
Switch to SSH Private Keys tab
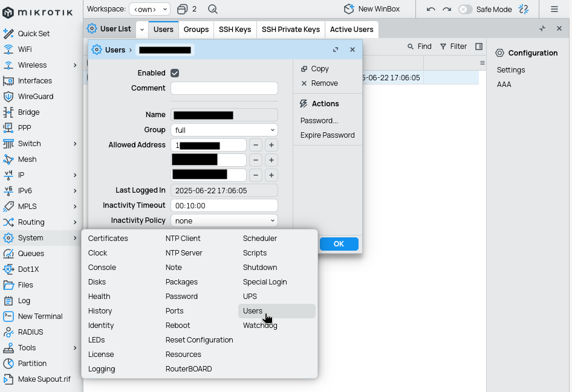coord(291,30)
